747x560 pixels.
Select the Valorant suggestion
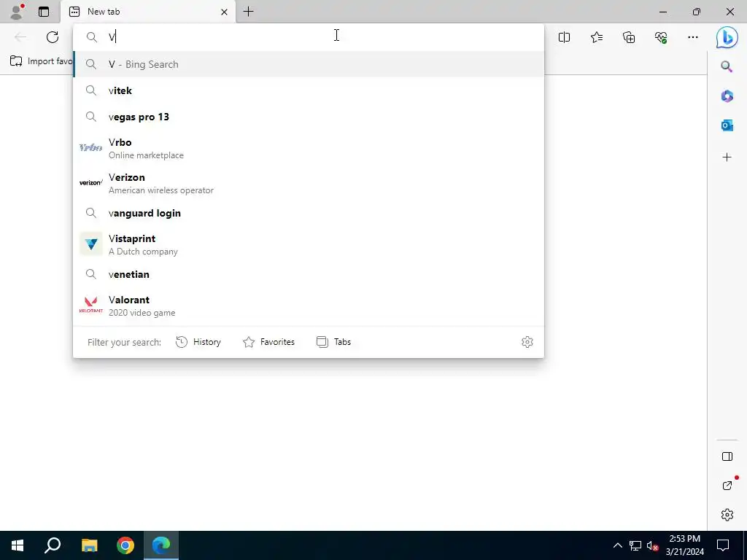309,306
